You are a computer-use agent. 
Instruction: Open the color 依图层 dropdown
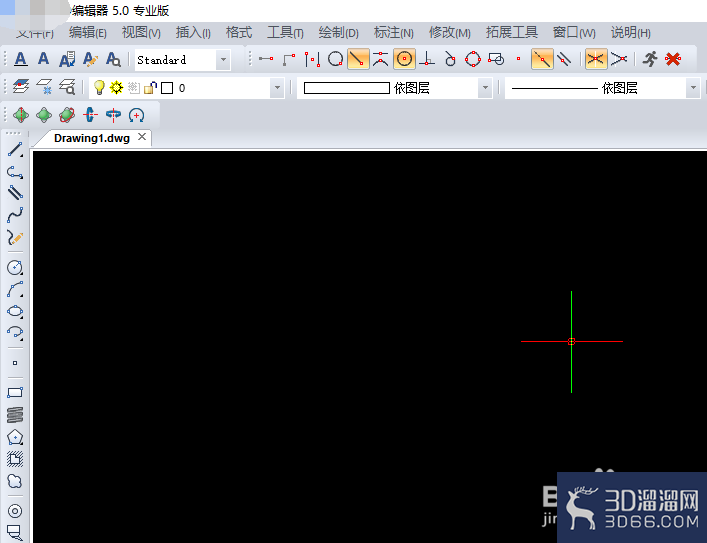pyautogui.click(x=485, y=88)
